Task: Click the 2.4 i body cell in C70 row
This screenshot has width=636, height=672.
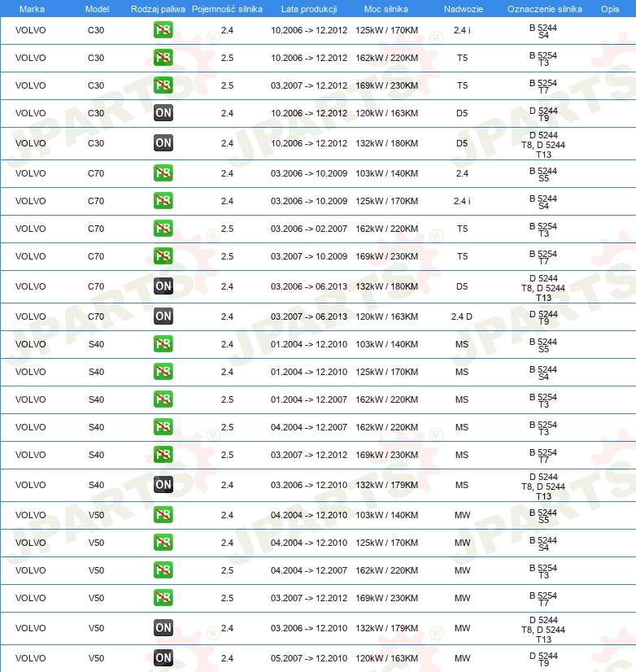Action: coord(462,201)
